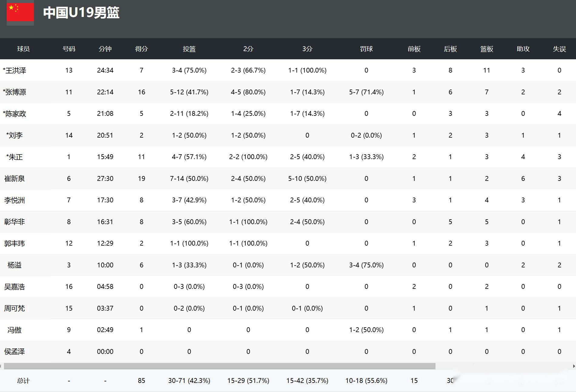This screenshot has width=576, height=392.
Task: Click the 后板 column header
Action: tap(450, 49)
